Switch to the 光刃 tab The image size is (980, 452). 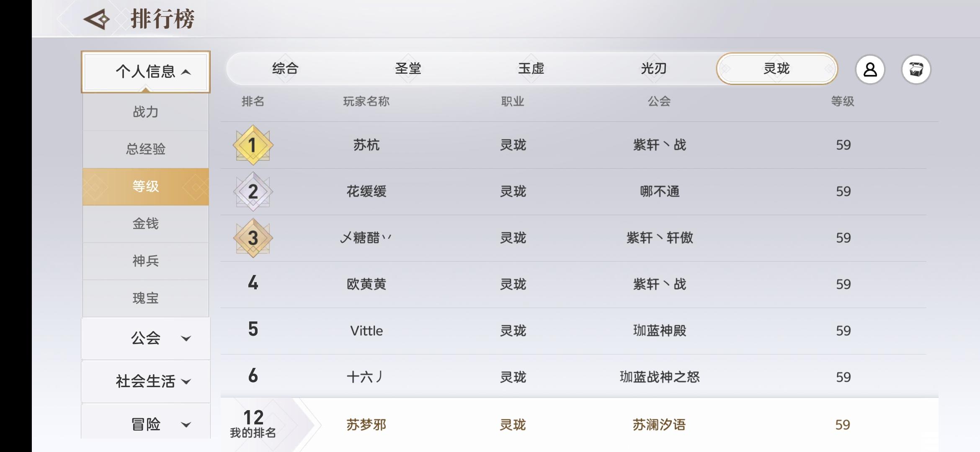click(x=654, y=69)
